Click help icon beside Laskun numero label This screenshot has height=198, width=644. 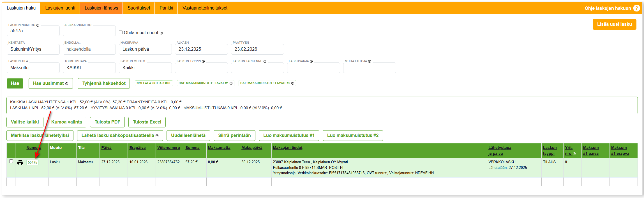tap(38, 25)
